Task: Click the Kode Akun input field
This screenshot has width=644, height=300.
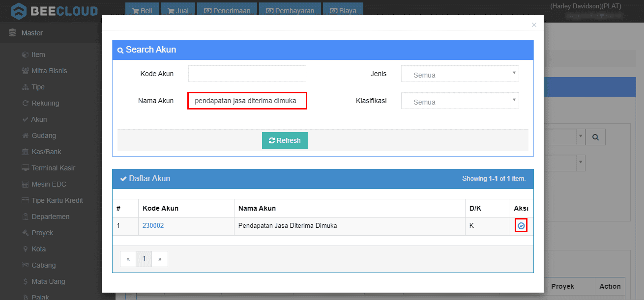Action: pos(247,74)
